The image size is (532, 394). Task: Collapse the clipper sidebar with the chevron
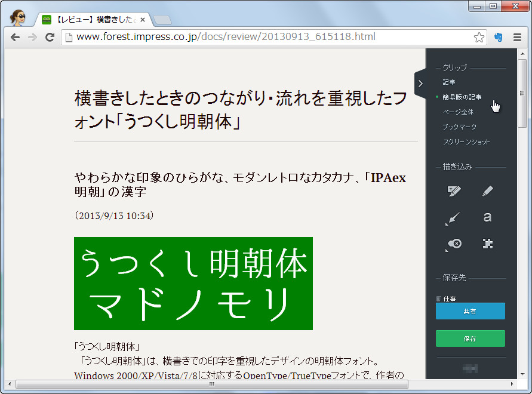click(420, 84)
